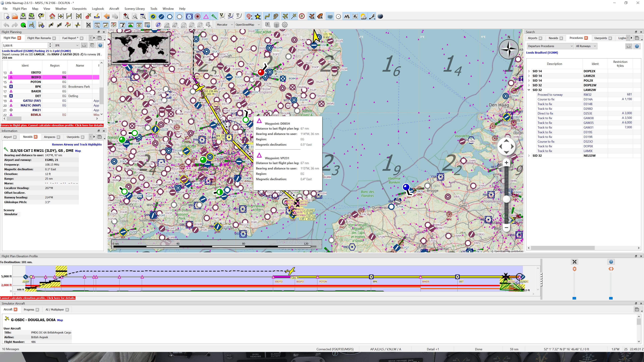The width and height of the screenshot is (644, 362).
Task: Click the weather sun and cloud icon
Action: coord(363,16)
